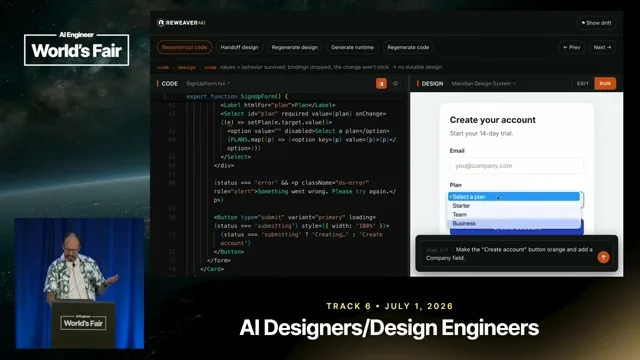Click the AI Engineer World's Fair logo

[76, 49]
